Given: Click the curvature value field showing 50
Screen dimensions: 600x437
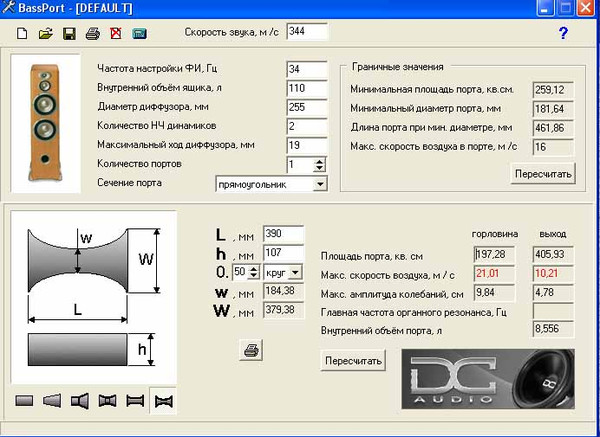Looking at the screenshot, I should (x=240, y=272).
